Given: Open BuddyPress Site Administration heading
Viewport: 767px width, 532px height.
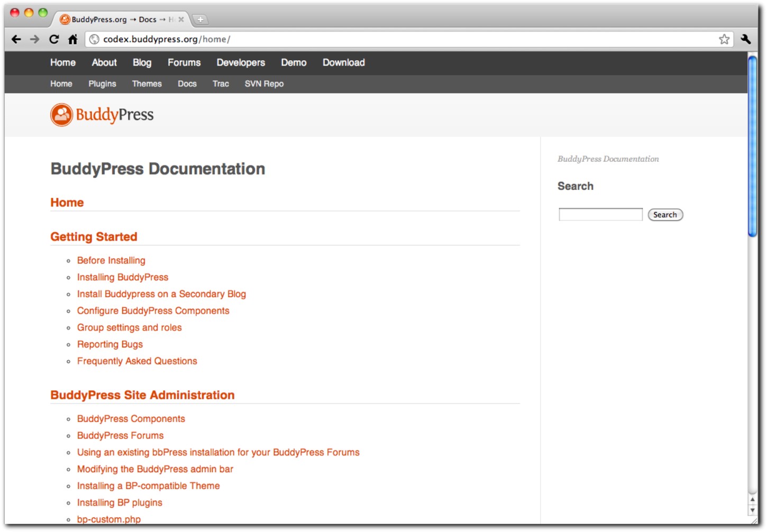Looking at the screenshot, I should [x=142, y=395].
